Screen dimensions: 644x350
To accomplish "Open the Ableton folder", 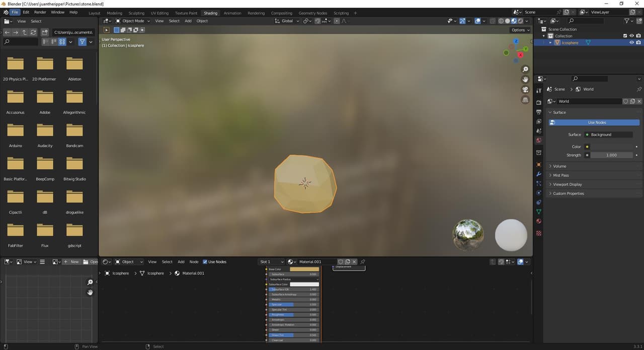I will (74, 68).
